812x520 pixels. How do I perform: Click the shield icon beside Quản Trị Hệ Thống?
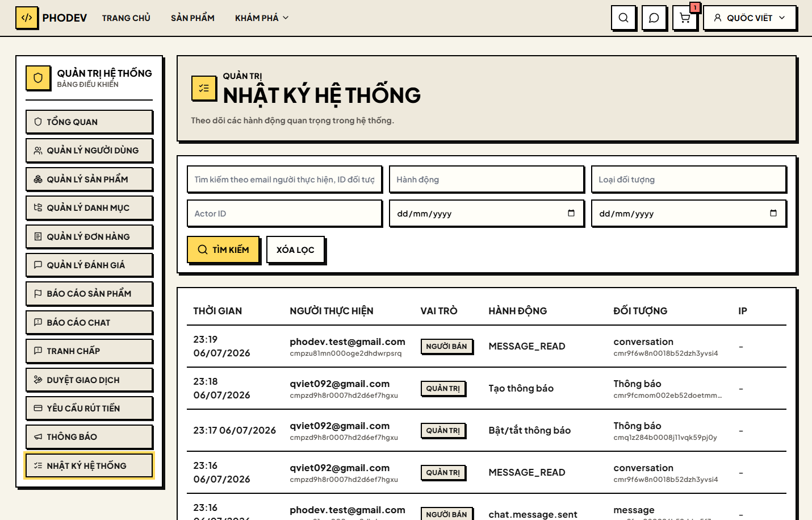click(x=38, y=78)
